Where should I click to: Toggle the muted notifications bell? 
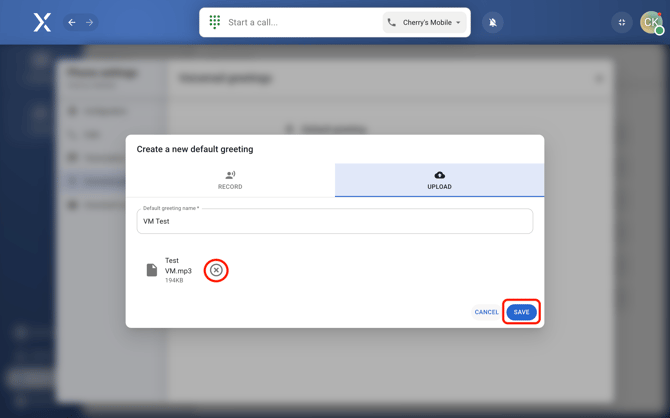point(493,22)
